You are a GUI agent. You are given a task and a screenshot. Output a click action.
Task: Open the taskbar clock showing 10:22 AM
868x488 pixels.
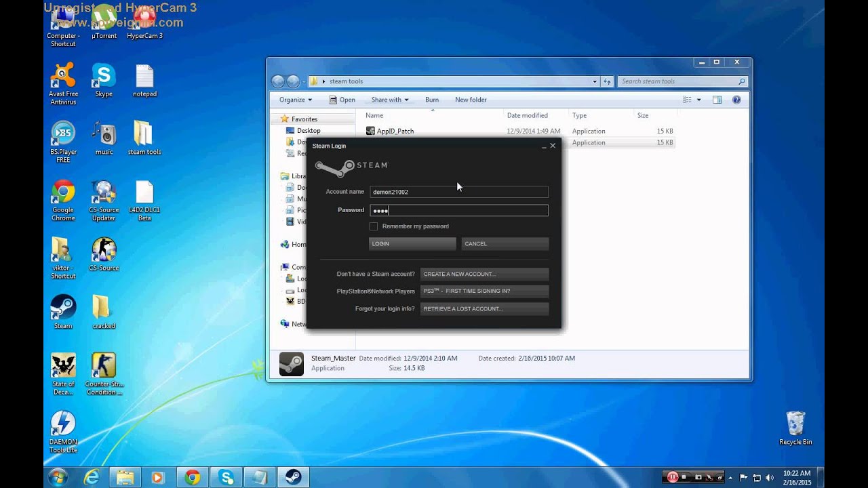(796, 477)
